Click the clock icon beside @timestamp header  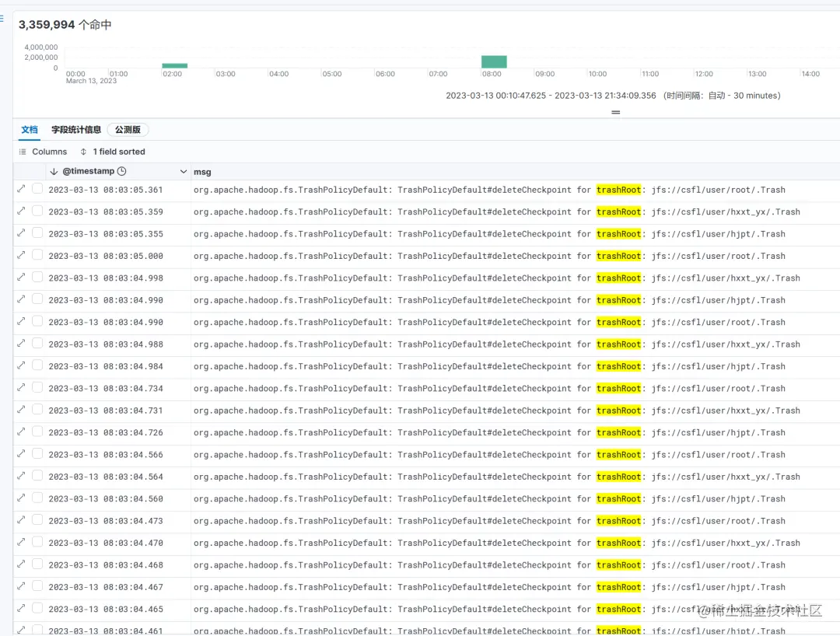click(121, 171)
